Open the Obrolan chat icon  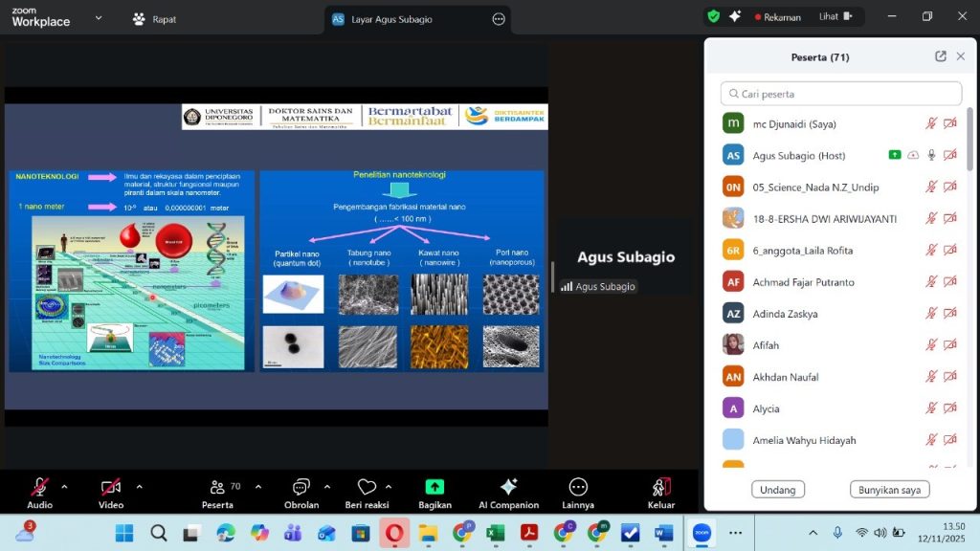click(x=301, y=487)
